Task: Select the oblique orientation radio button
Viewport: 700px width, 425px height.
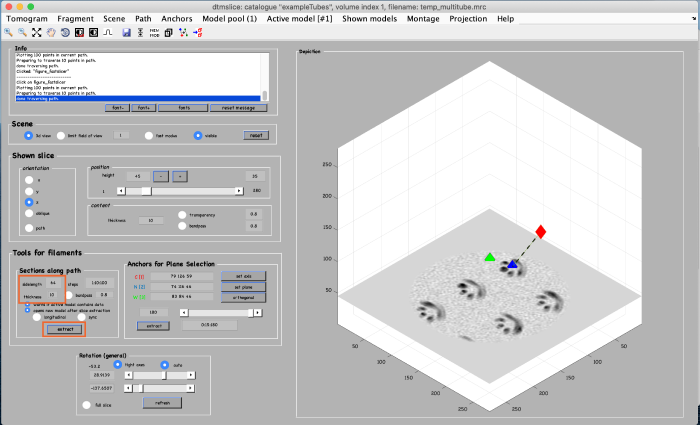Action: 28,212
